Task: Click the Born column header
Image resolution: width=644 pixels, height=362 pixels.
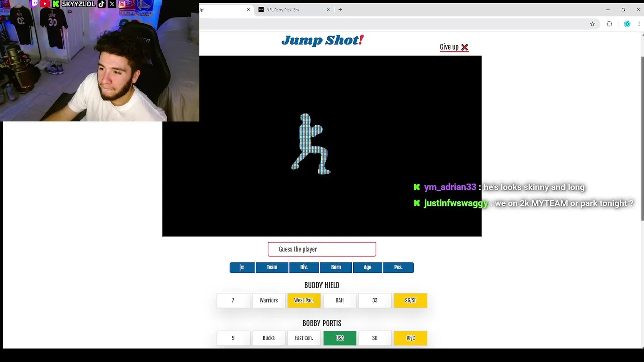Action: point(336,267)
